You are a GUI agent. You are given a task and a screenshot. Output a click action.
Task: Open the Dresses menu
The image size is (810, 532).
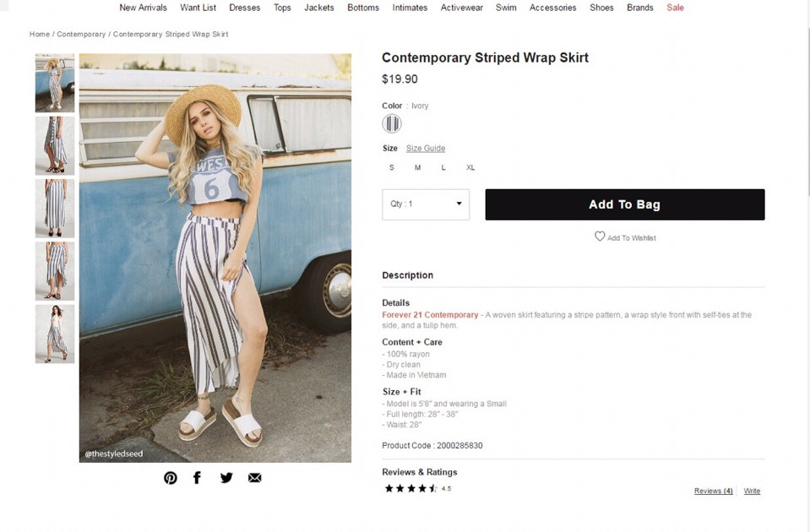245,8
